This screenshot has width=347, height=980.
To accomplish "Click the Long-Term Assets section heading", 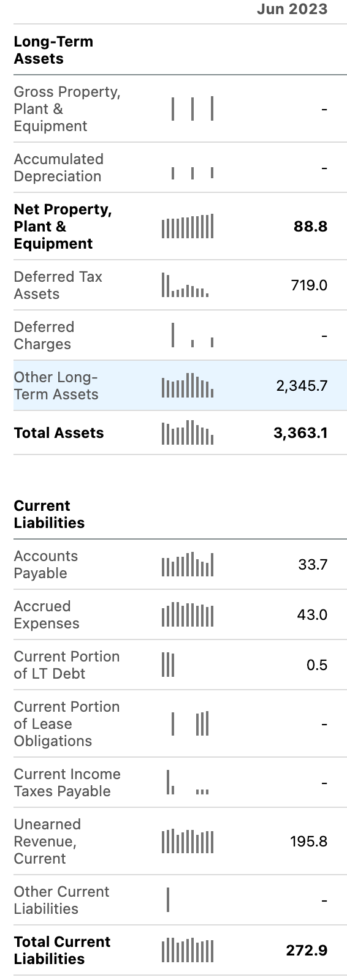I will 53,50.
